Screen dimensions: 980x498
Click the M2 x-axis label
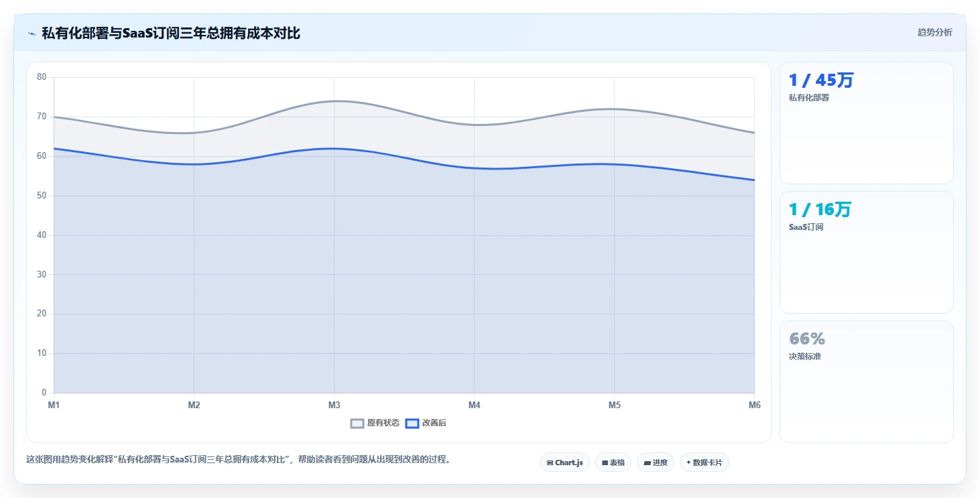194,405
